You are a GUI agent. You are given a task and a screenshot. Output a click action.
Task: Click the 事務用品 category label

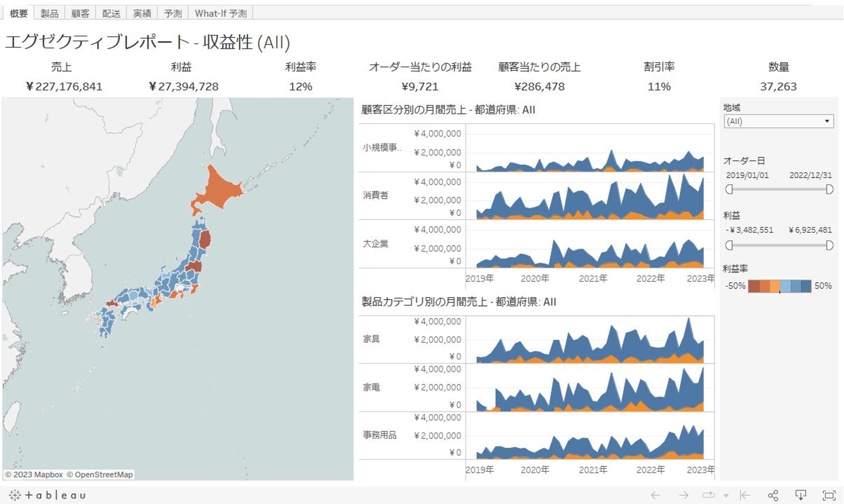tap(379, 435)
